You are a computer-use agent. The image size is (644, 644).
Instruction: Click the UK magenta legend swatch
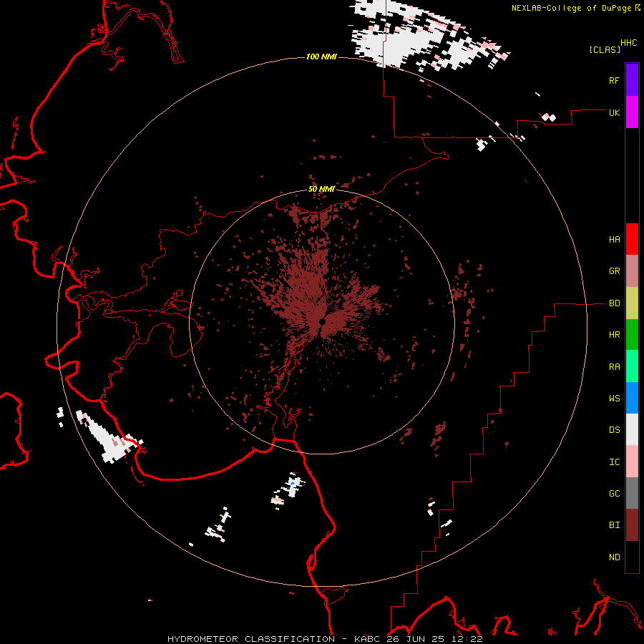point(632,112)
